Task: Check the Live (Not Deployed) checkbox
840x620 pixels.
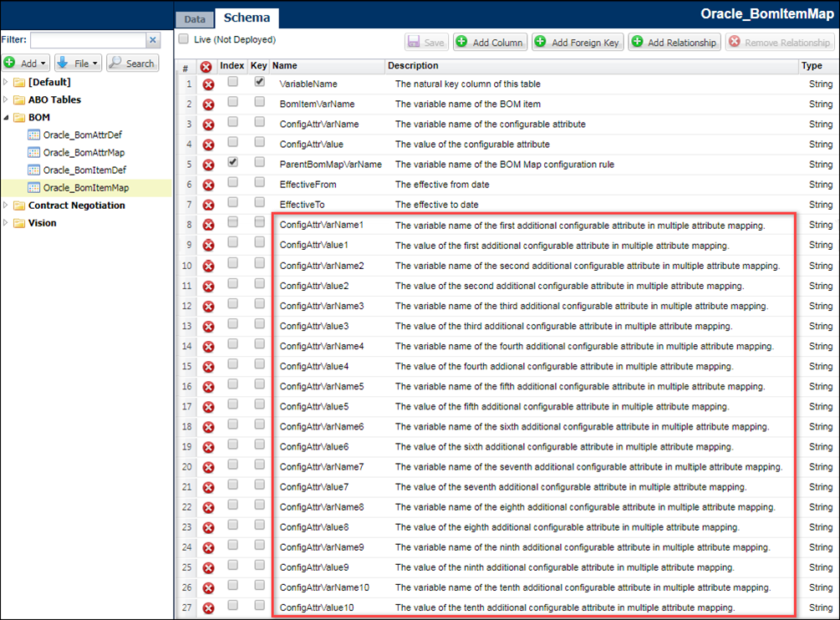Action: tap(182, 39)
